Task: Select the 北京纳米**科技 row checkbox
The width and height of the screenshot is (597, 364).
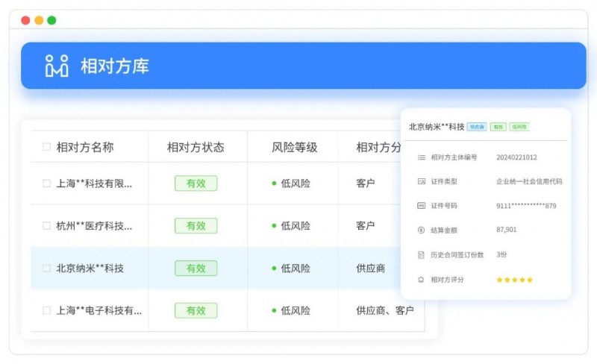Action: tap(46, 268)
